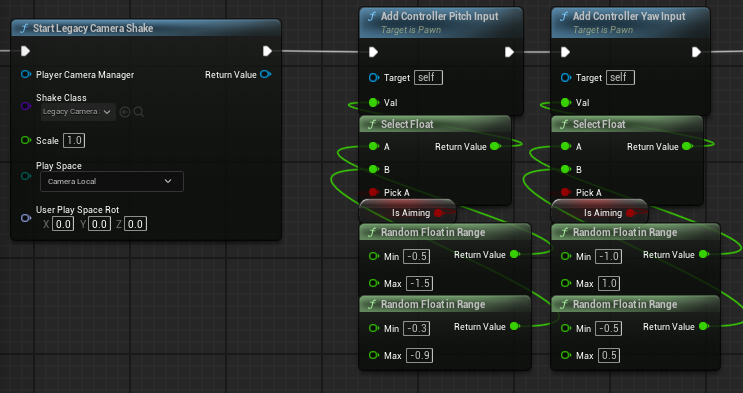Click the use-selected arrow icon beside Shake Class
743x393 pixels.
(125, 112)
